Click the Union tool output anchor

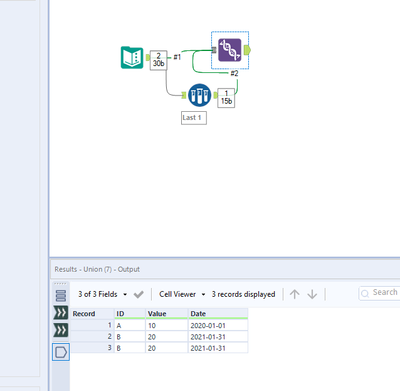pos(247,50)
